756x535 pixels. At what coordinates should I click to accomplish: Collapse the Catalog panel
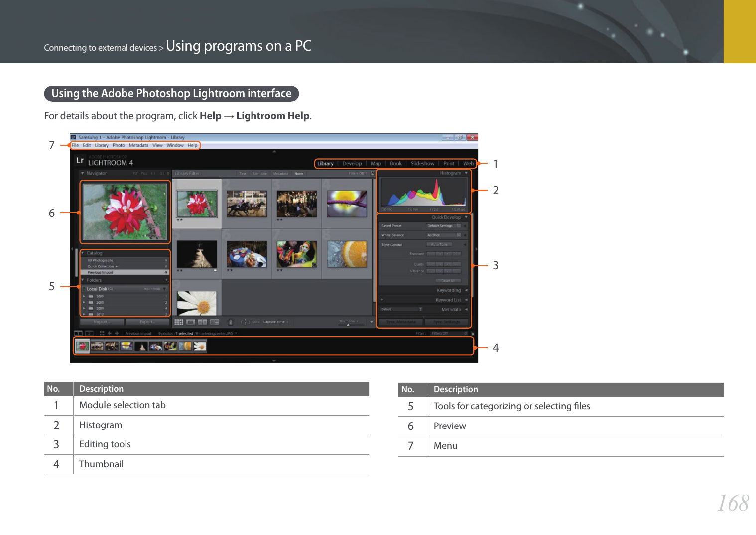pyautogui.click(x=83, y=253)
